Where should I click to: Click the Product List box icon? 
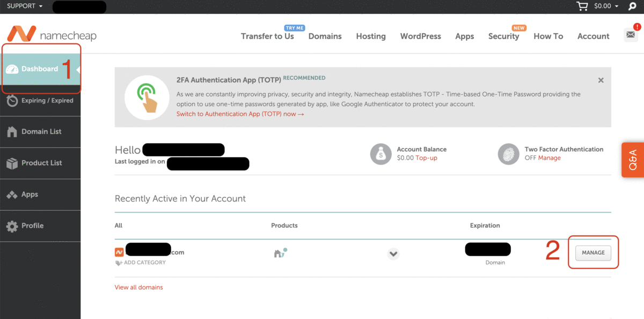coord(12,163)
